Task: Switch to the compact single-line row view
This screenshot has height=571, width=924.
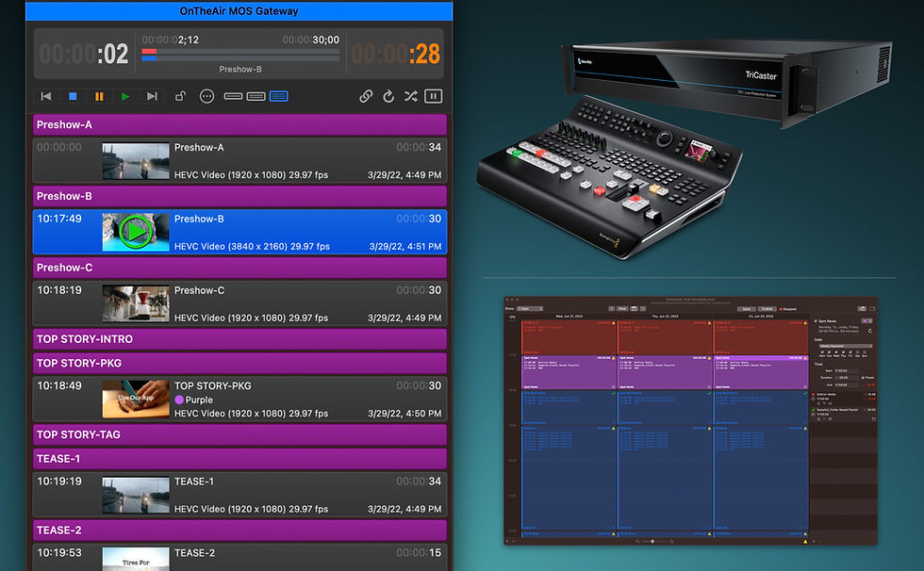Action: coord(234,96)
